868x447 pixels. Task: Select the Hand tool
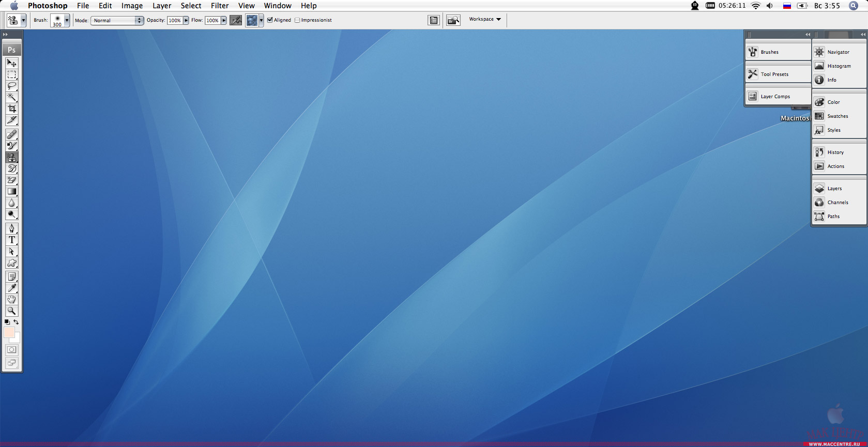(x=11, y=300)
